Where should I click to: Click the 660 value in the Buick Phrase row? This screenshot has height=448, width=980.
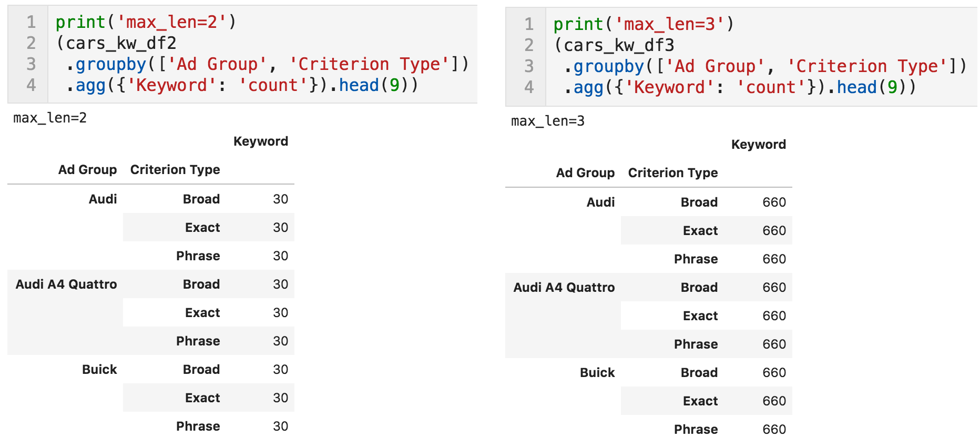[x=774, y=430]
